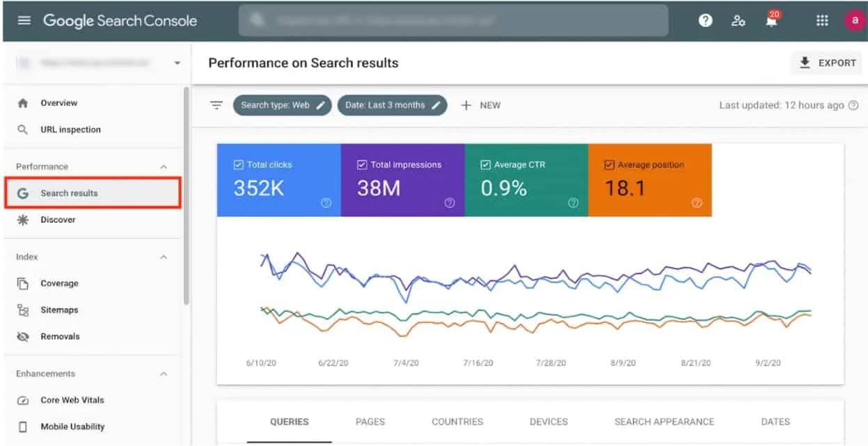Click the URL inspect search field

[453, 20]
